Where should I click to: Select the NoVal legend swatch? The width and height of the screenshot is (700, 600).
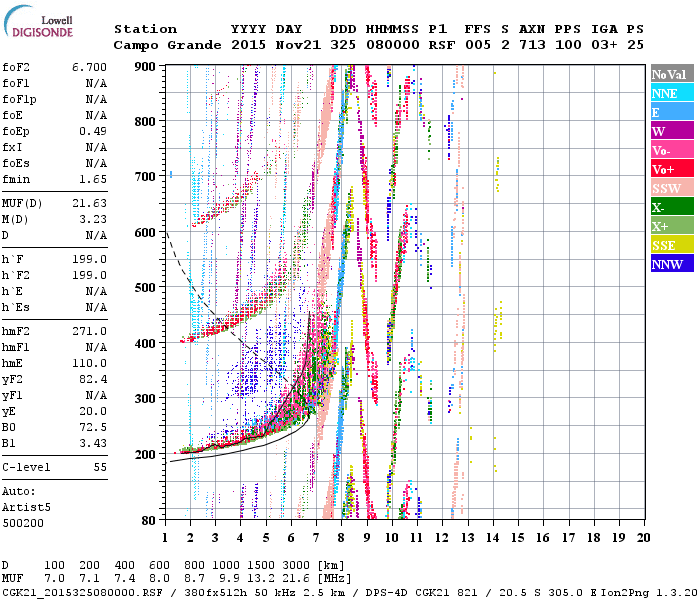pyautogui.click(x=672, y=74)
